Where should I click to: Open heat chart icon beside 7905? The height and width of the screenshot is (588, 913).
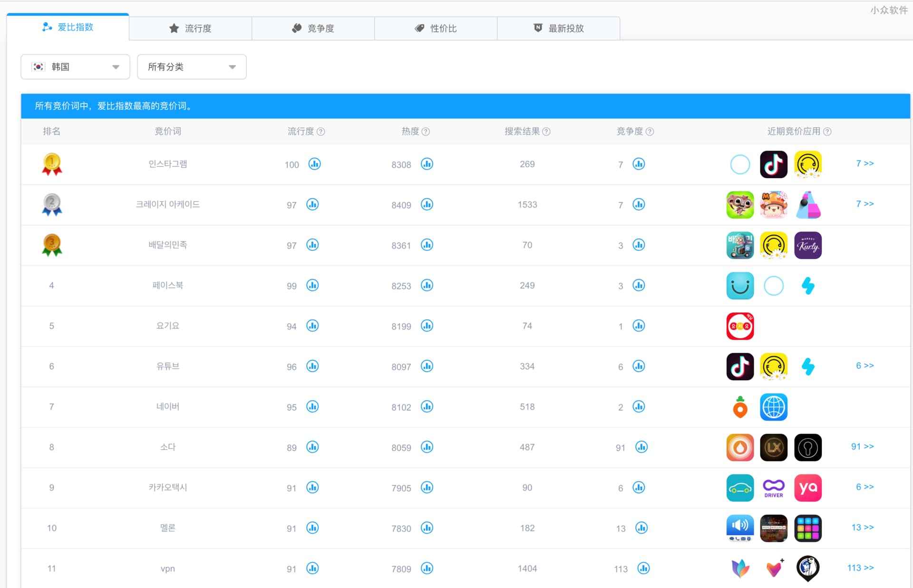[427, 487]
